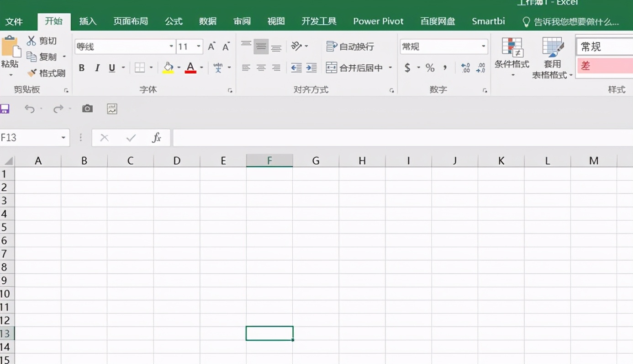
Task: Toggle underline formatting
Action: [112, 68]
